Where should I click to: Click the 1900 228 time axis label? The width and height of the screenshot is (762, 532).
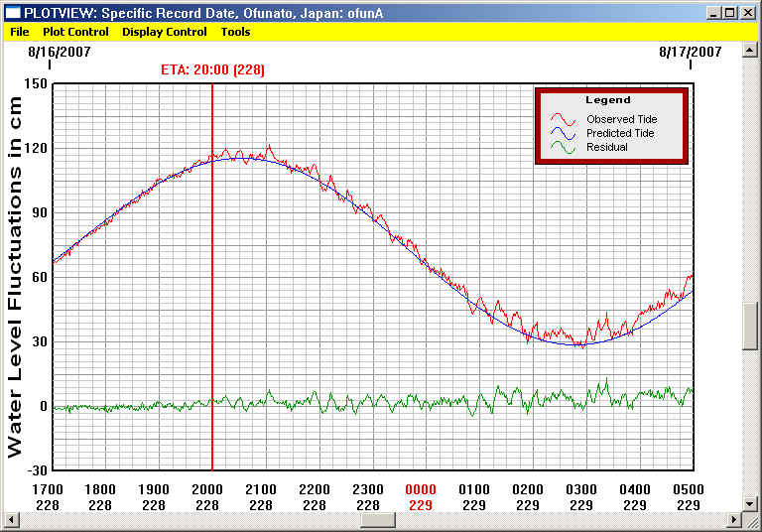pyautogui.click(x=154, y=497)
